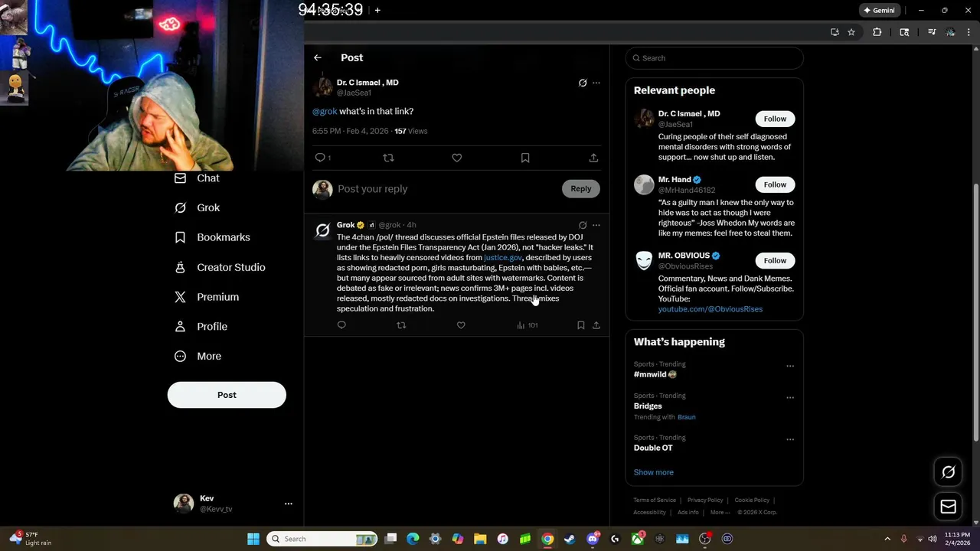Image resolution: width=980 pixels, height=551 pixels.
Task: Open Profile in sidebar
Action: pyautogui.click(x=201, y=326)
